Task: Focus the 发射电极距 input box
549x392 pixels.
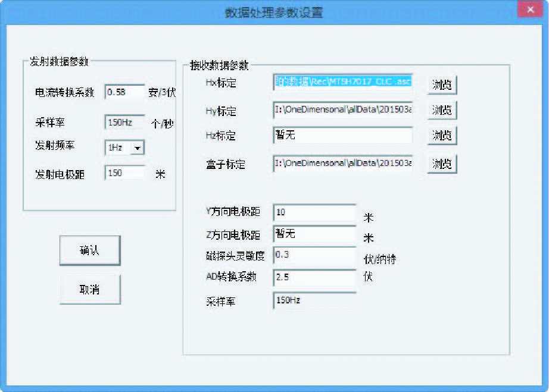Action: [125, 173]
